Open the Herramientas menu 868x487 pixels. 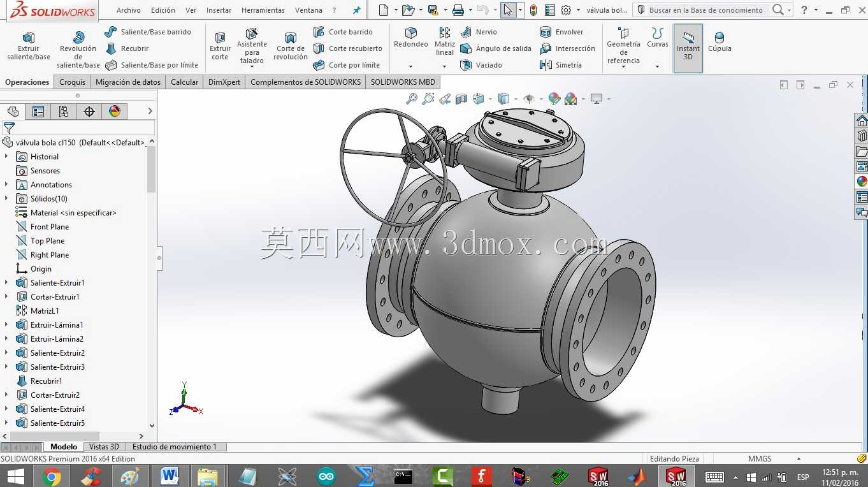click(263, 10)
